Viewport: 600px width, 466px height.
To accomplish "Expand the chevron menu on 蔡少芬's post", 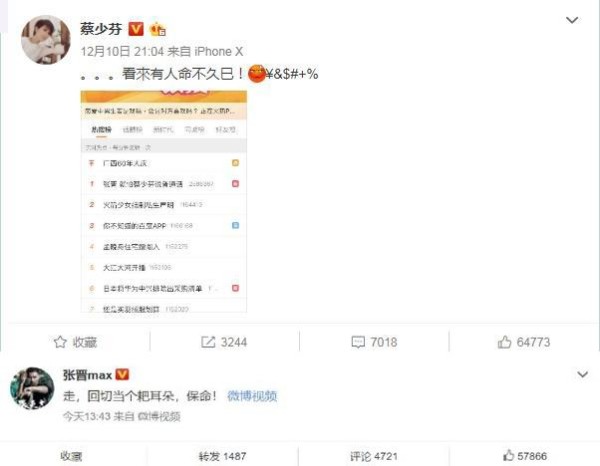I will [572, 20].
